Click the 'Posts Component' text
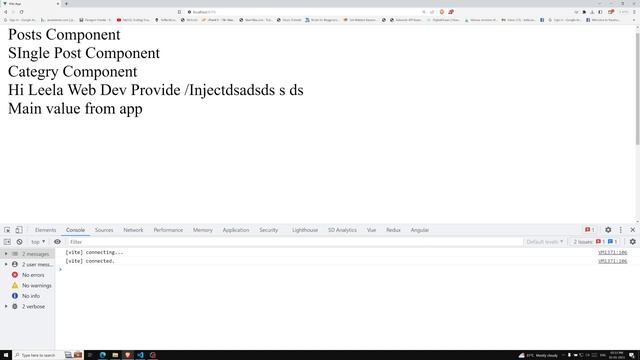 64,35
